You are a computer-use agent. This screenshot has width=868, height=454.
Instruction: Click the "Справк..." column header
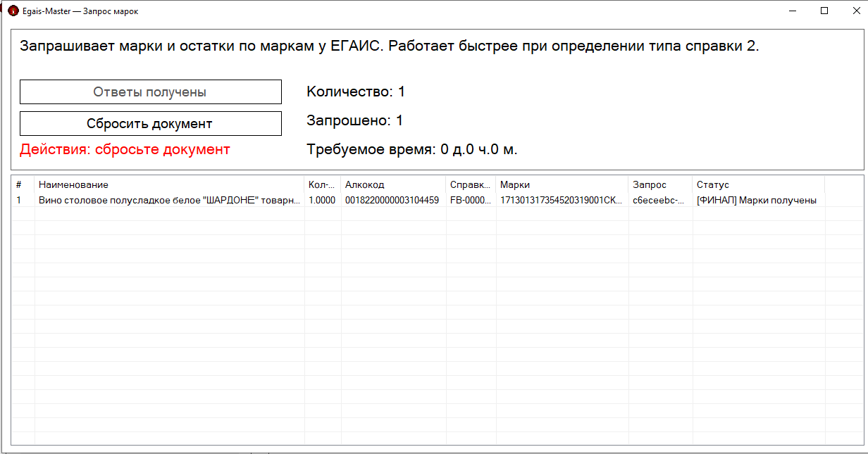tap(470, 184)
